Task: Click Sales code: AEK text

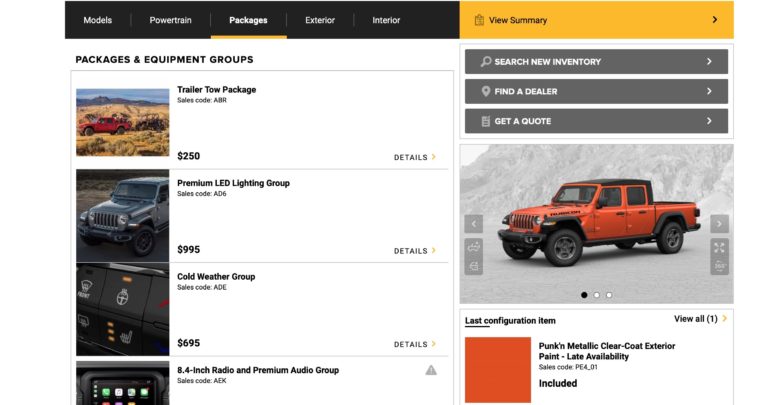Action: tap(201, 381)
